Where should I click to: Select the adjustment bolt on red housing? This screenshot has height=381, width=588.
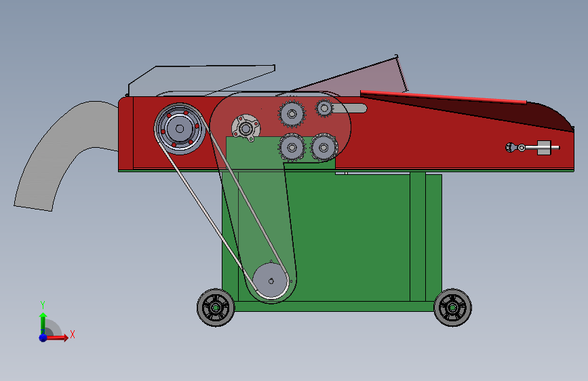coord(532,147)
